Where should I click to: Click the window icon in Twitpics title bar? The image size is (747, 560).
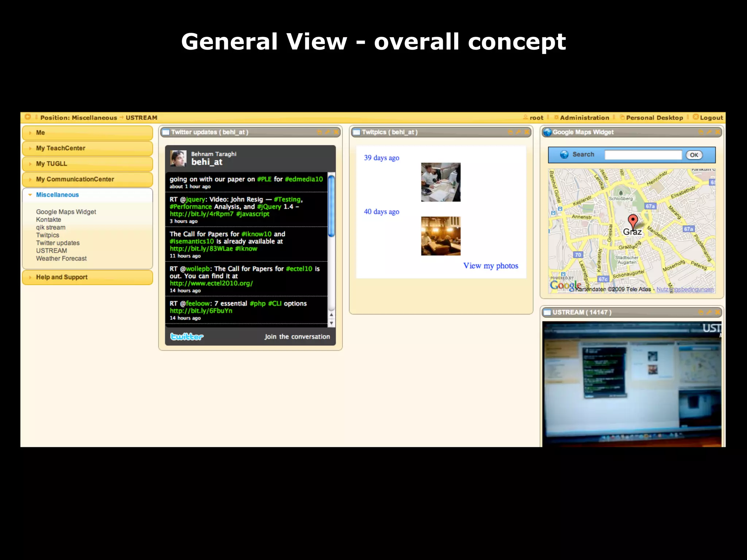tap(357, 132)
